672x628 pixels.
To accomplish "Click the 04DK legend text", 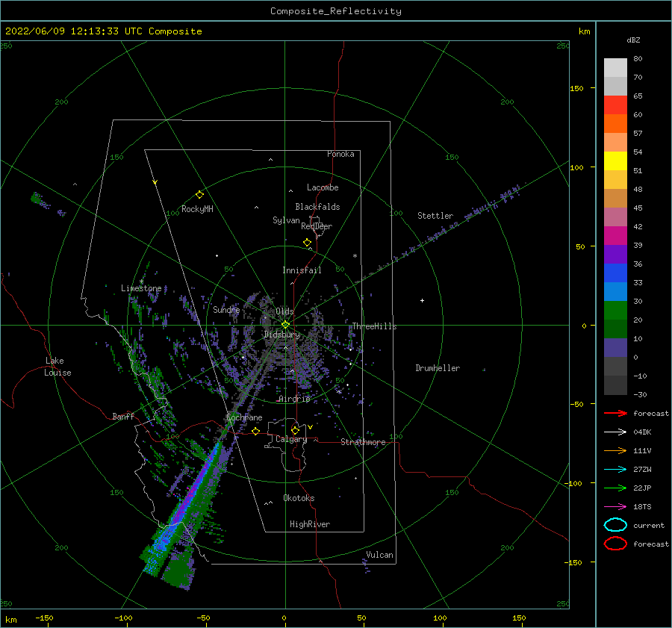I will pyautogui.click(x=642, y=432).
